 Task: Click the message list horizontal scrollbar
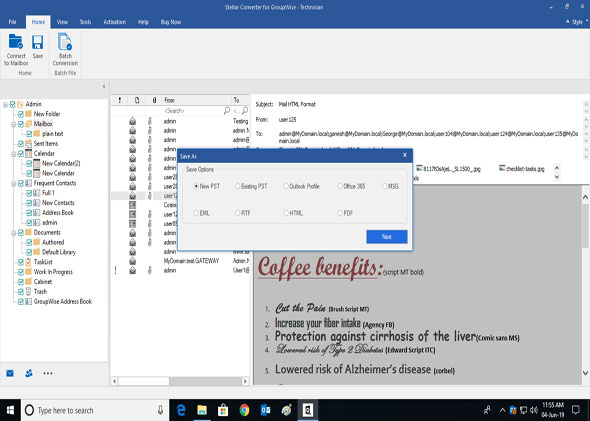tap(180, 381)
